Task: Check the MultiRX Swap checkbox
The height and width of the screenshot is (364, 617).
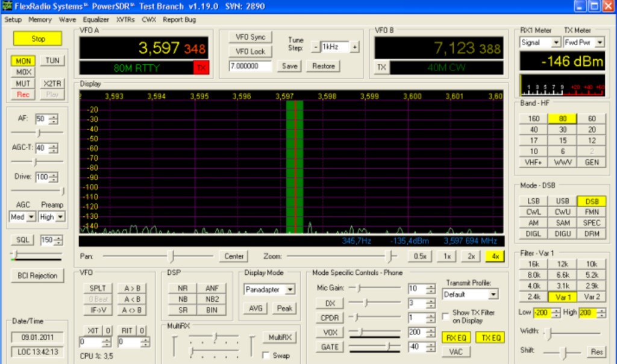Action: click(266, 356)
